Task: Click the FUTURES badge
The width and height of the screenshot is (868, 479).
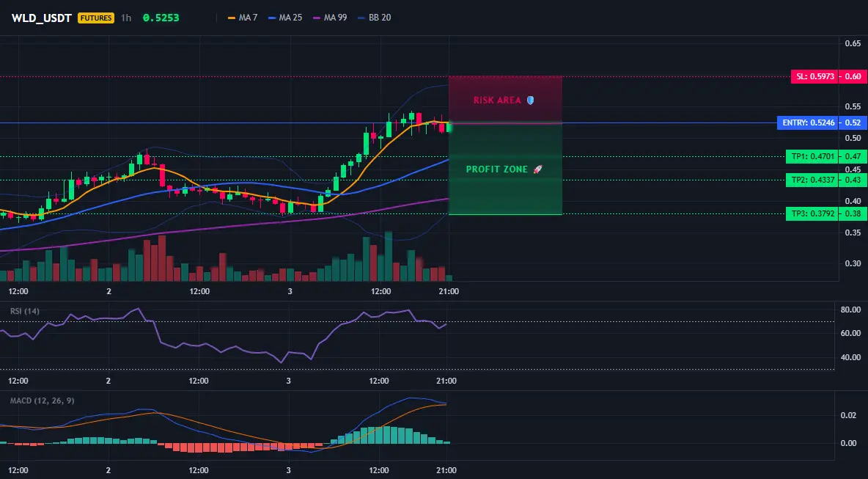Action: point(96,18)
